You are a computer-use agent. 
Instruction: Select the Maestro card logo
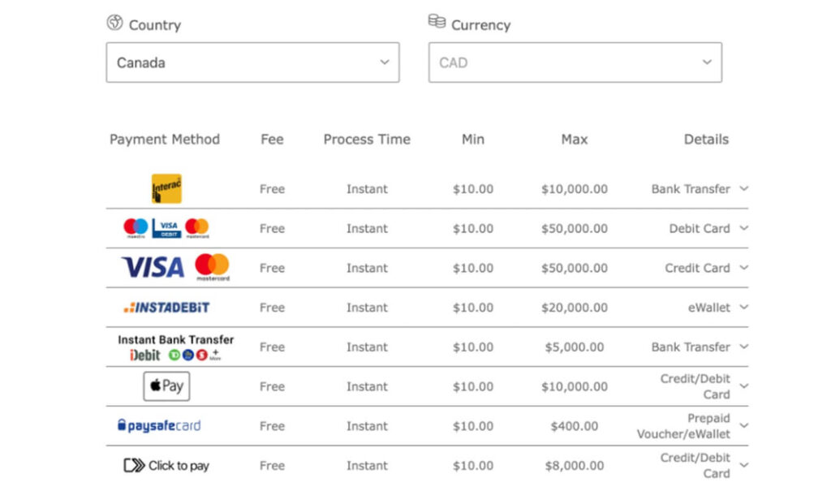pyautogui.click(x=136, y=228)
